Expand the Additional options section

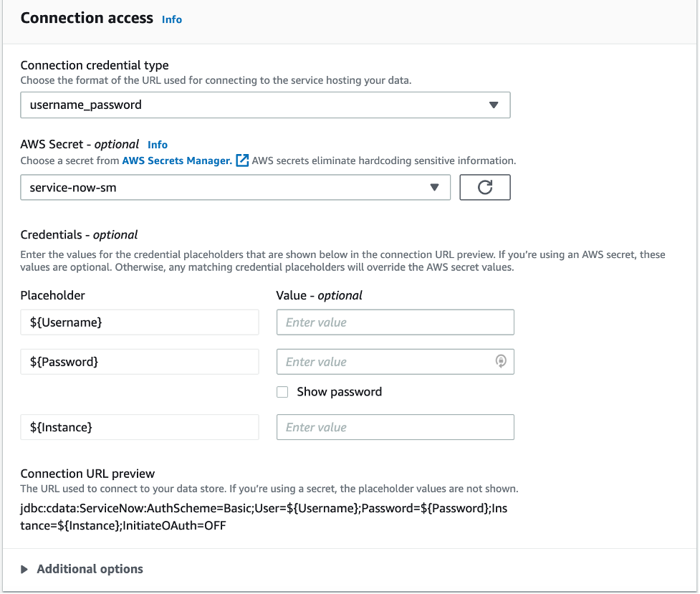[x=90, y=569]
